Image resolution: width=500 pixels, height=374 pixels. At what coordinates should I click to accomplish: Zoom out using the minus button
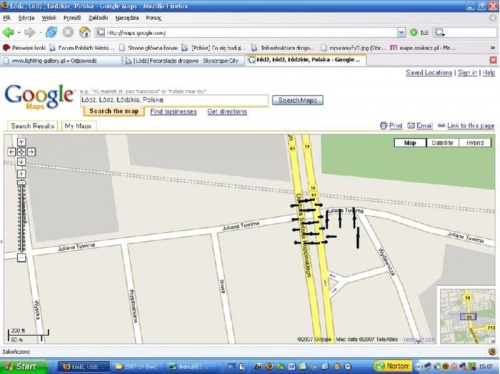pyautogui.click(x=21, y=257)
